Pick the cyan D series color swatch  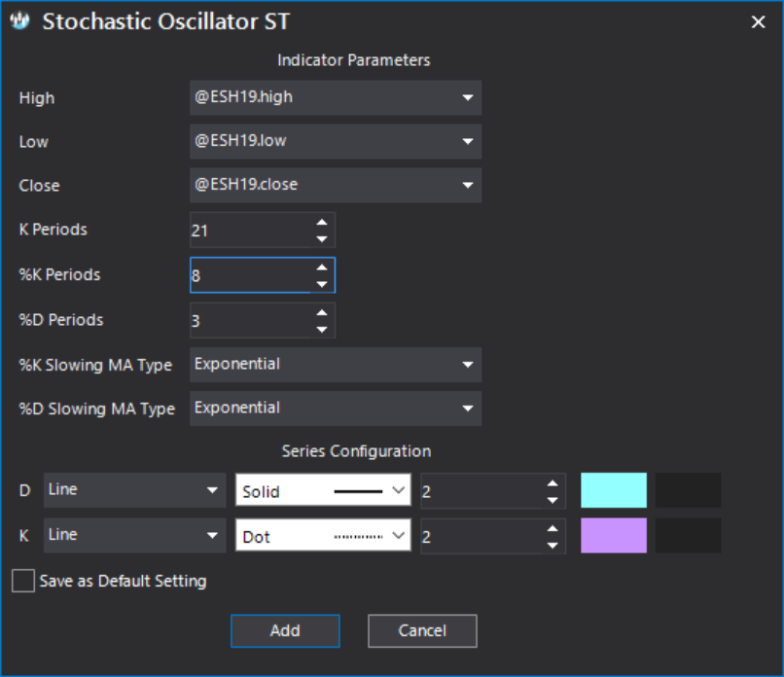pyautogui.click(x=614, y=490)
